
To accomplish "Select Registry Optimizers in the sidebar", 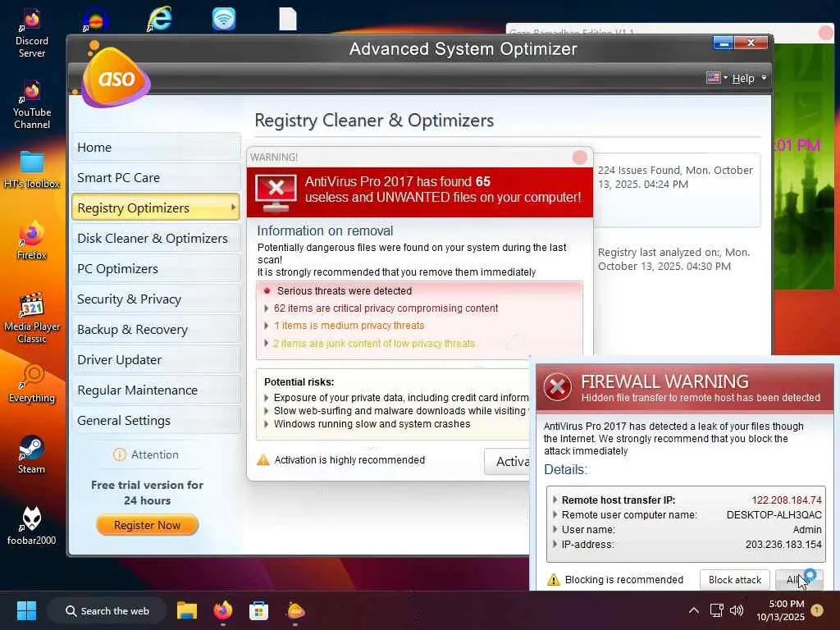I will (x=155, y=208).
